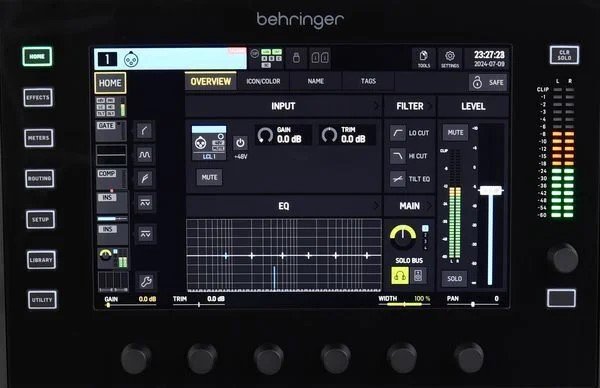Image resolution: width=600 pixels, height=388 pixels.
Task: Open the Tools icon in top bar
Action: pyautogui.click(x=423, y=59)
